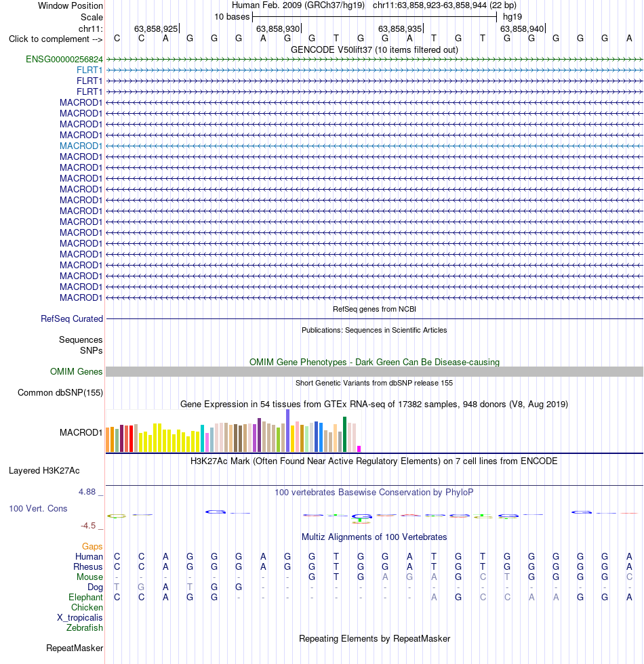Click the RepeatMasker track label
The height and width of the screenshot is (664, 644).
click(75, 648)
